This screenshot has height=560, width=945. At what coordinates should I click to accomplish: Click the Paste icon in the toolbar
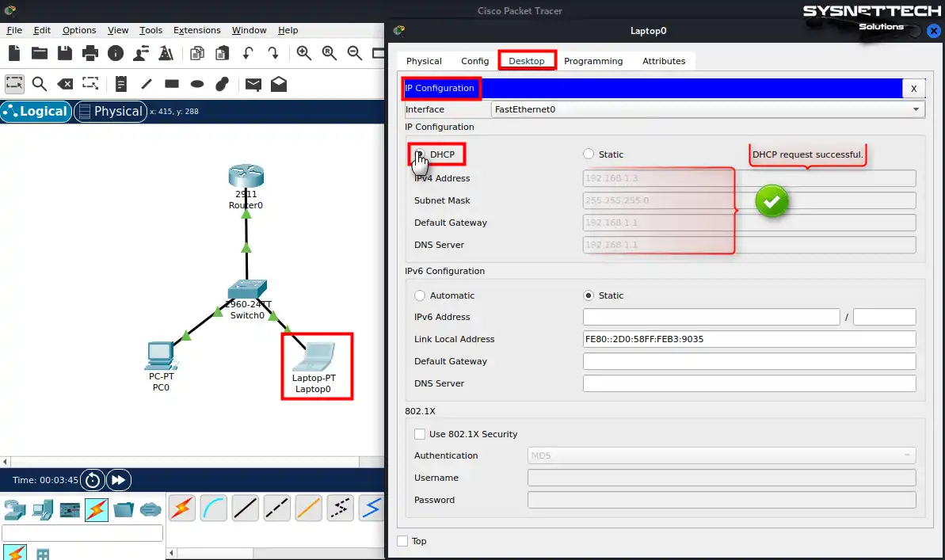pyautogui.click(x=223, y=53)
